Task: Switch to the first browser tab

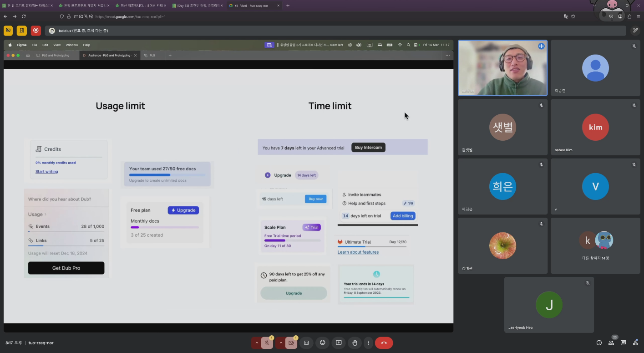Action: [x=27, y=5]
